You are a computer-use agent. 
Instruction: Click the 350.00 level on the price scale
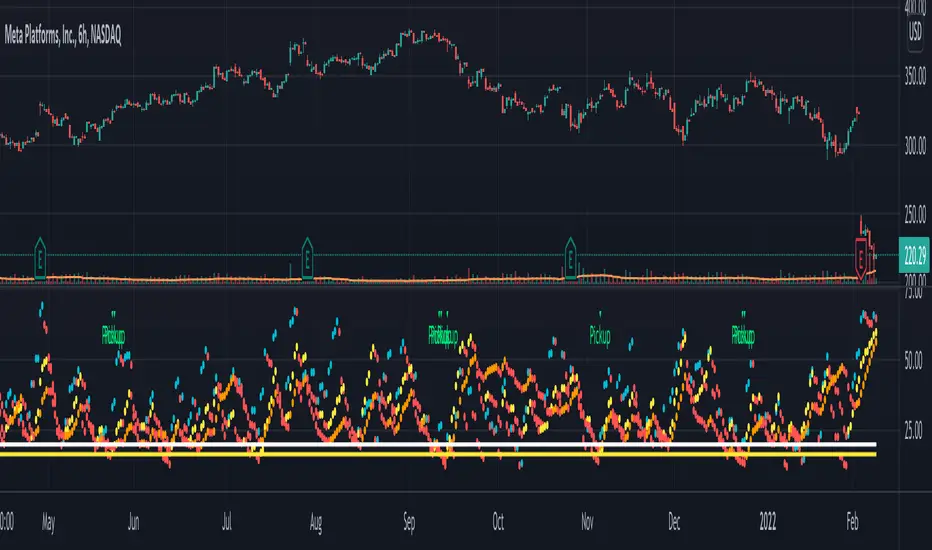pos(915,76)
